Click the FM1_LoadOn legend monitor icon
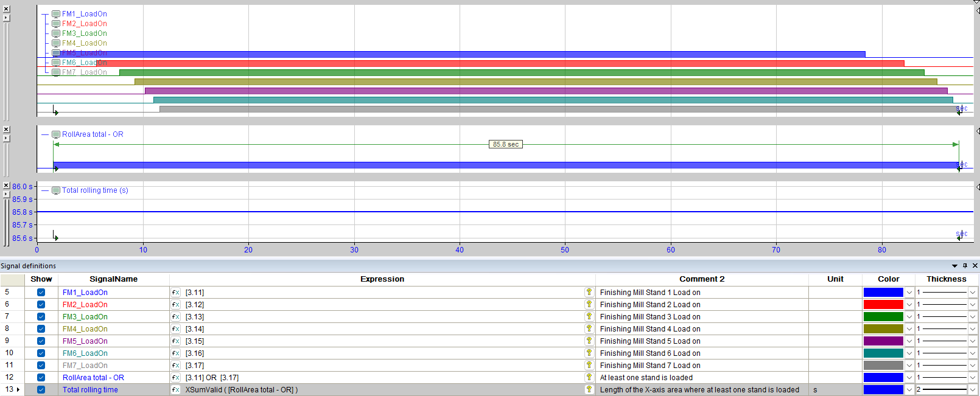Image resolution: width=980 pixels, height=396 pixels. [x=56, y=14]
